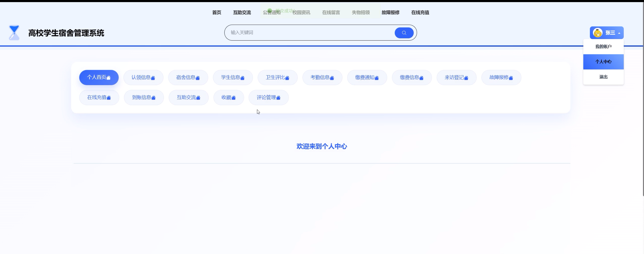The height and width of the screenshot is (254, 644).
Task: Open the 故障报修 pill in personal center
Action: [x=501, y=77]
